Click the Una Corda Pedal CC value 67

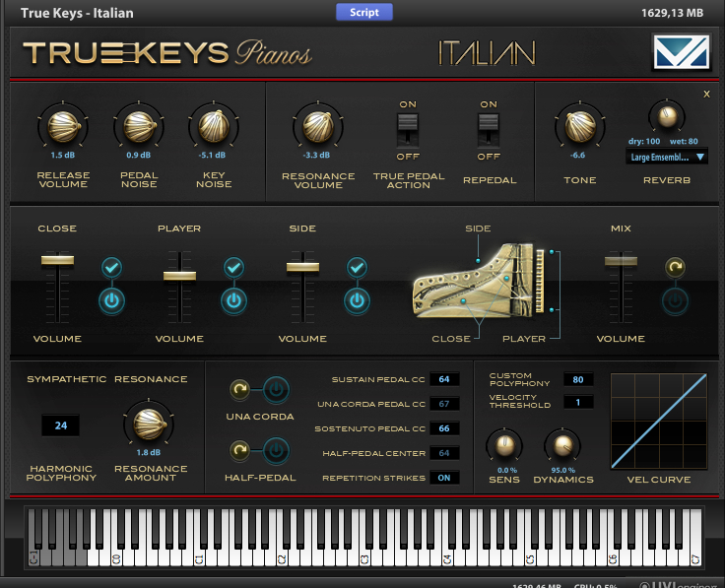(444, 404)
